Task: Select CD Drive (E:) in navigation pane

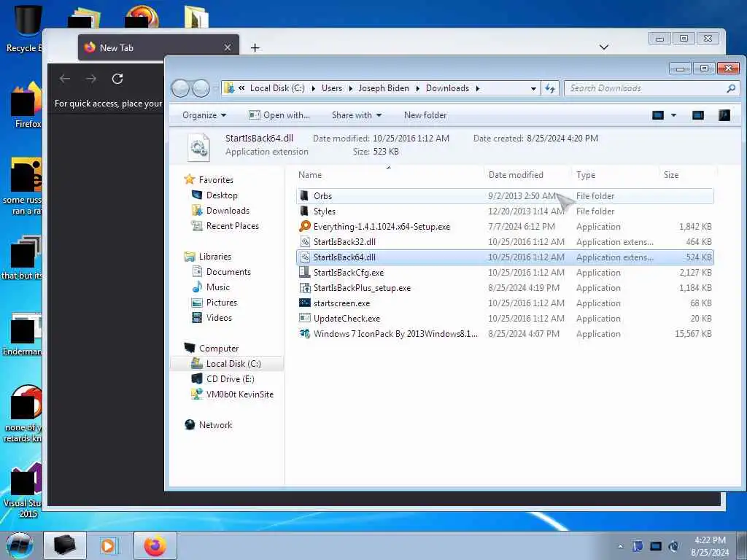Action: click(230, 379)
